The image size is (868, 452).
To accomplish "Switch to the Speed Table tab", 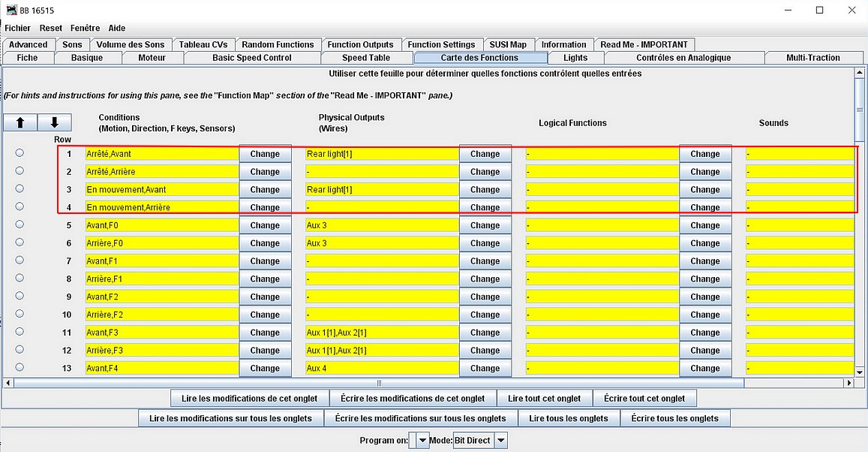I will coord(366,58).
